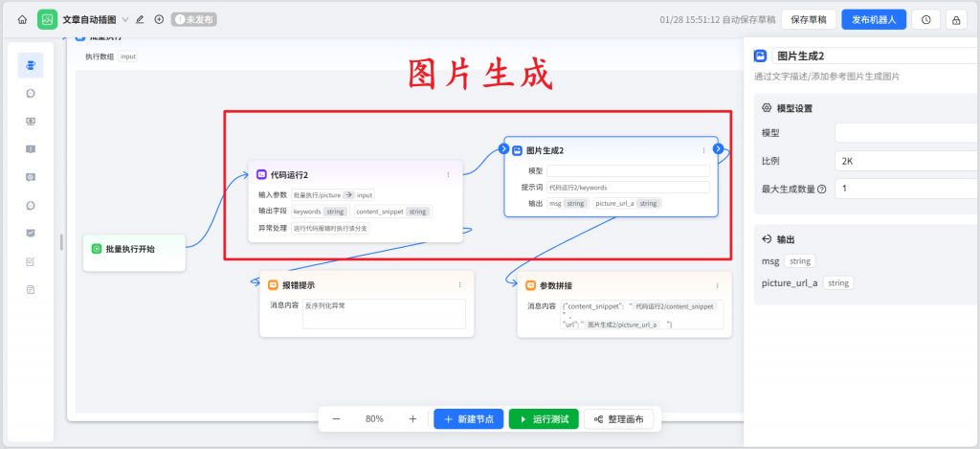The image size is (980, 449).
Task: Go to home via the house icon
Action: point(22,19)
